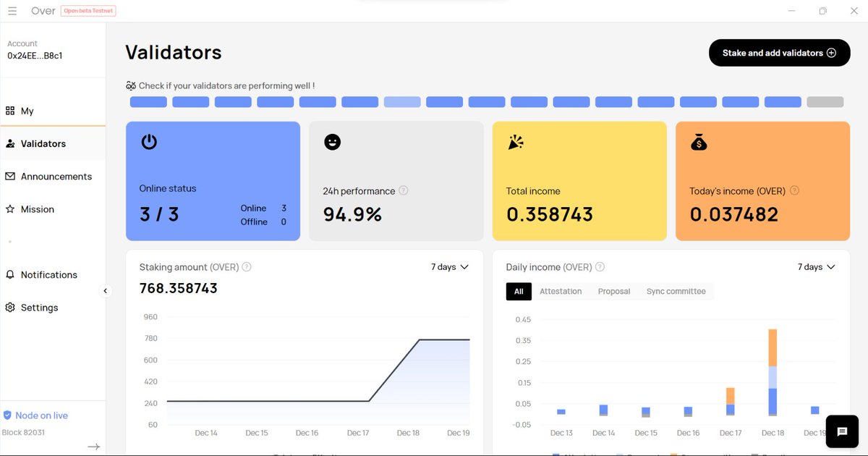Click the light blue validator status bar
This screenshot has width=868, height=456.
[402, 102]
